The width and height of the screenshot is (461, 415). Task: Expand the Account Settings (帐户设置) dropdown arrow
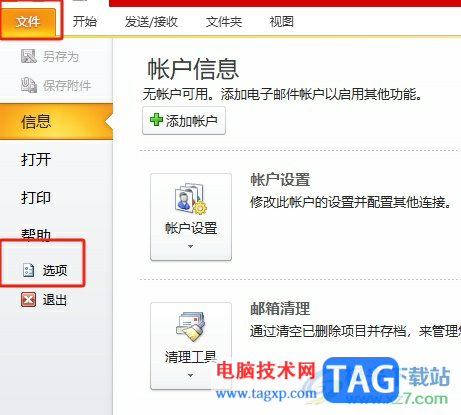coord(190,246)
